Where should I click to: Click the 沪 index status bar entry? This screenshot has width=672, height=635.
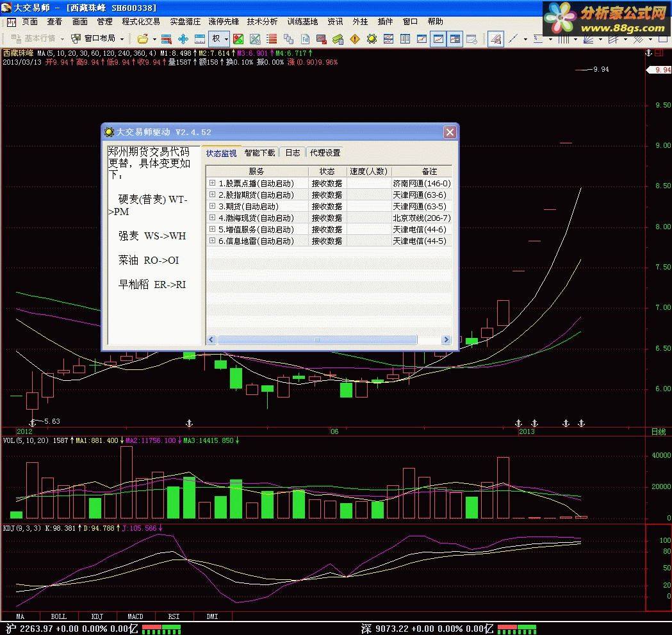[72, 629]
